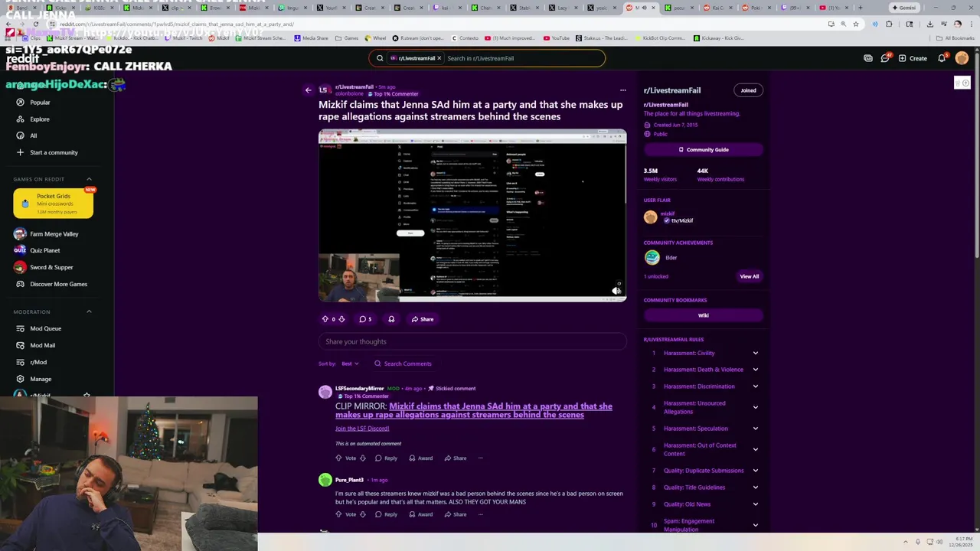Click the Joined button for r/LivestreamFail
The image size is (980, 551).
(x=748, y=90)
